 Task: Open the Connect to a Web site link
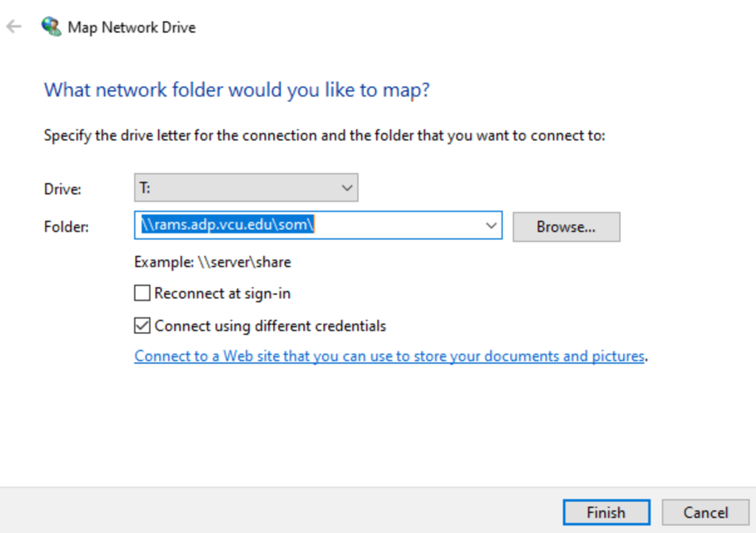tap(389, 356)
